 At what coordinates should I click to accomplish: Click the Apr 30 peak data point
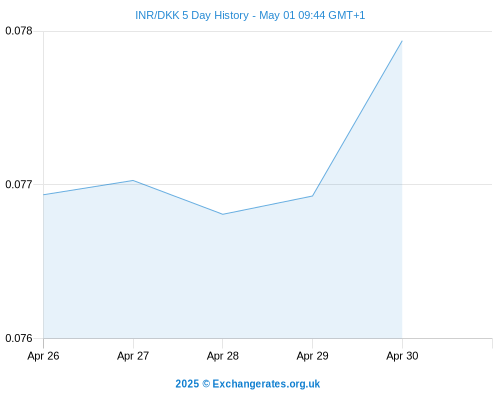[402, 41]
